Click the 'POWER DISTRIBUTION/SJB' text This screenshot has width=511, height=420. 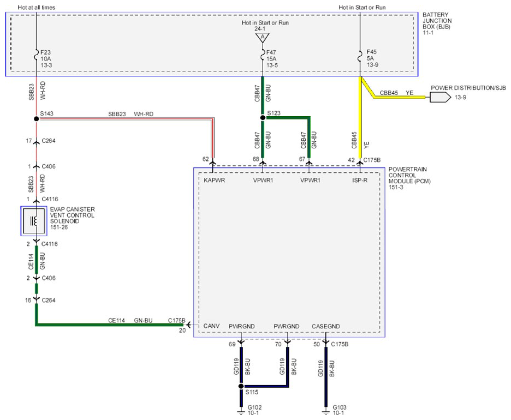[x=468, y=88]
